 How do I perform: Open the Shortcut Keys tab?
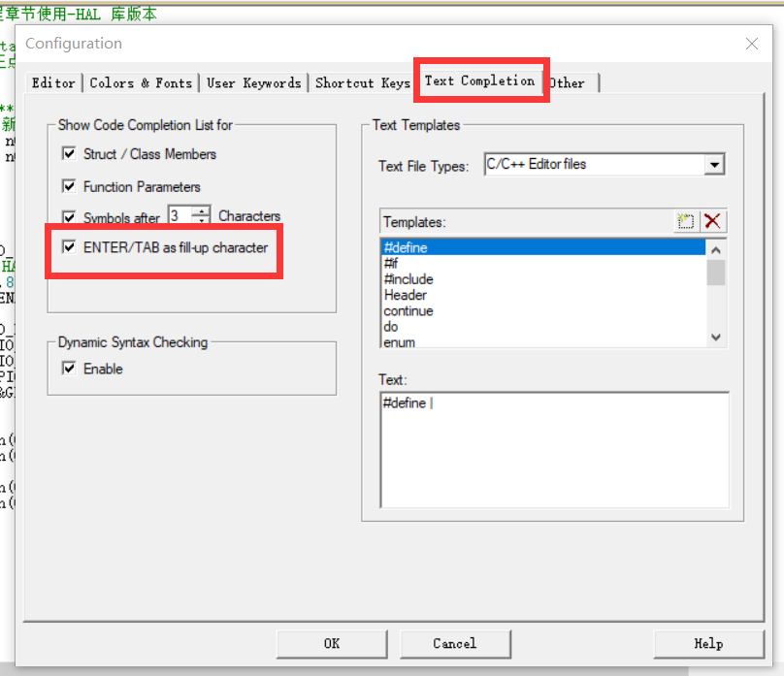(x=363, y=83)
